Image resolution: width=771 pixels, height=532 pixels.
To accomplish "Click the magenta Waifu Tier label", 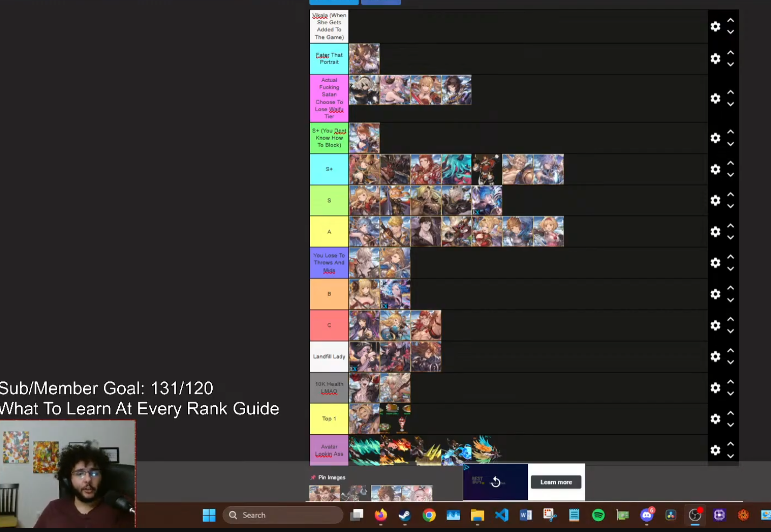I will pos(329,98).
